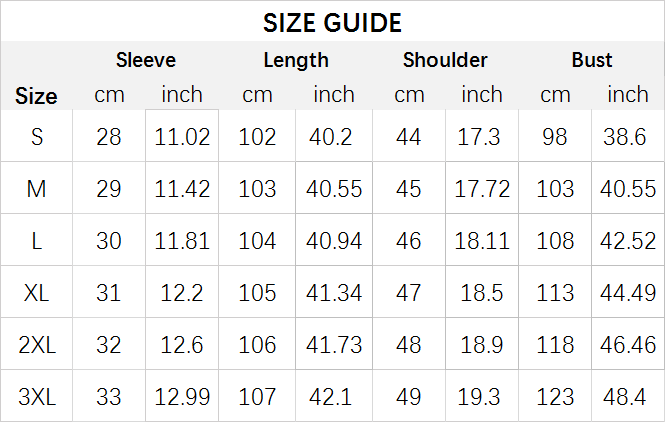Select the Bust column header
Image resolution: width=666 pixels, height=423 pixels.
click(x=592, y=60)
